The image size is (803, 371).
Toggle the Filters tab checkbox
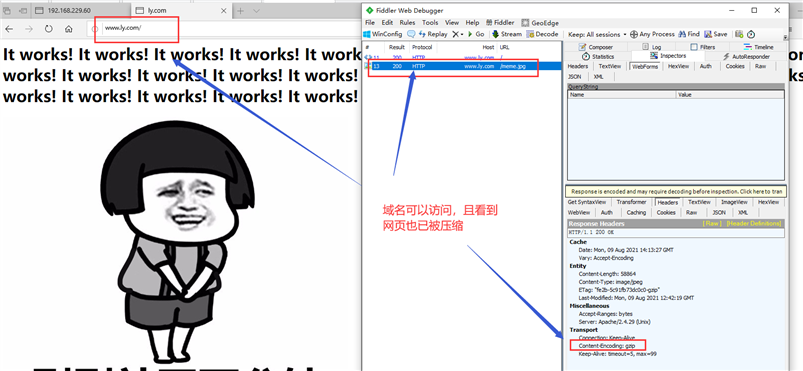693,47
